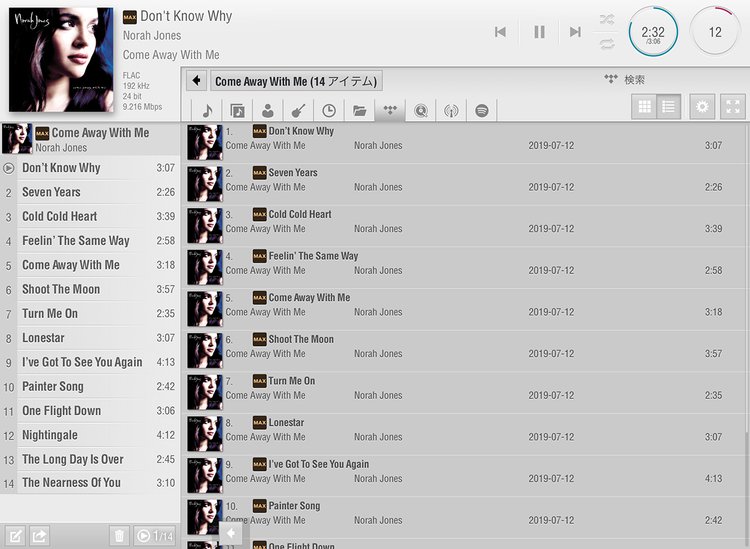
Task: Skip to the next track
Action: point(575,32)
